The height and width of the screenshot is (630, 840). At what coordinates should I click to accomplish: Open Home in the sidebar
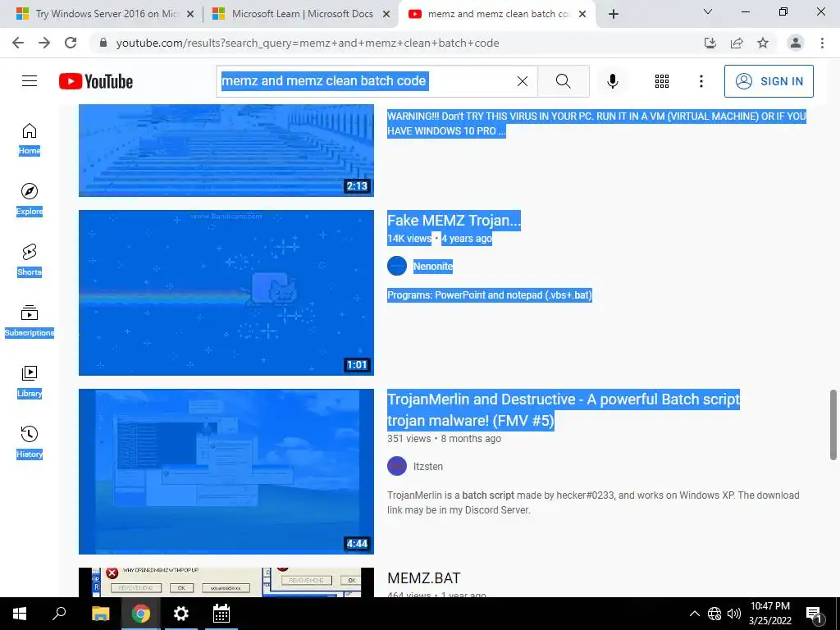[30, 139]
